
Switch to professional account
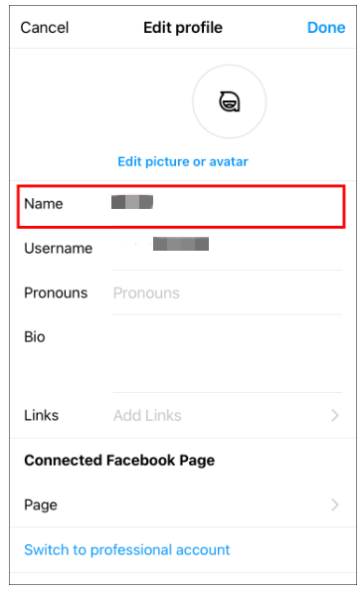coord(127,549)
